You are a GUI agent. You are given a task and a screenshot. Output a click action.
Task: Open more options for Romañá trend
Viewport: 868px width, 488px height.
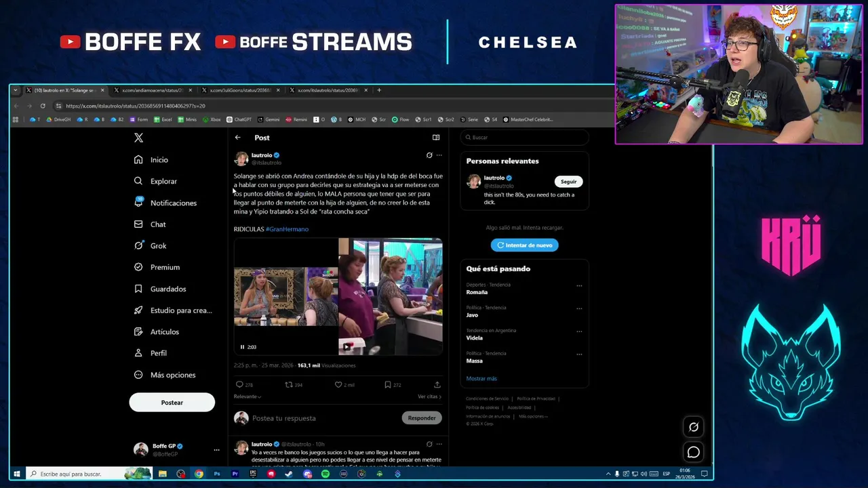(x=579, y=285)
